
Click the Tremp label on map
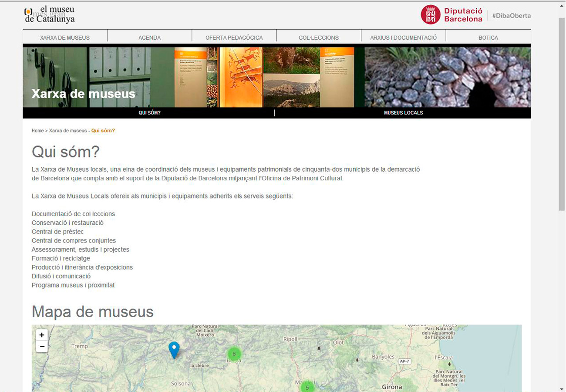click(x=80, y=346)
